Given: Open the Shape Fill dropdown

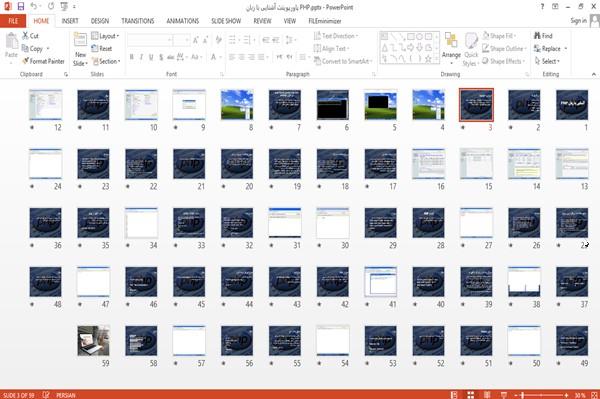Looking at the screenshot, I should click(x=499, y=36).
